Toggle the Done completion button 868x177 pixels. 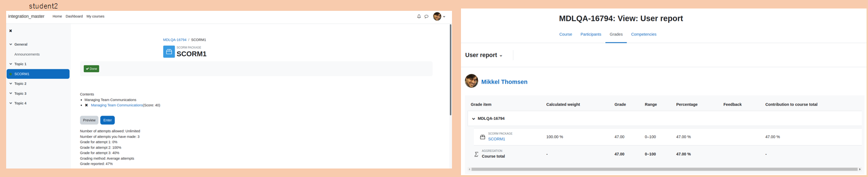coord(91,69)
